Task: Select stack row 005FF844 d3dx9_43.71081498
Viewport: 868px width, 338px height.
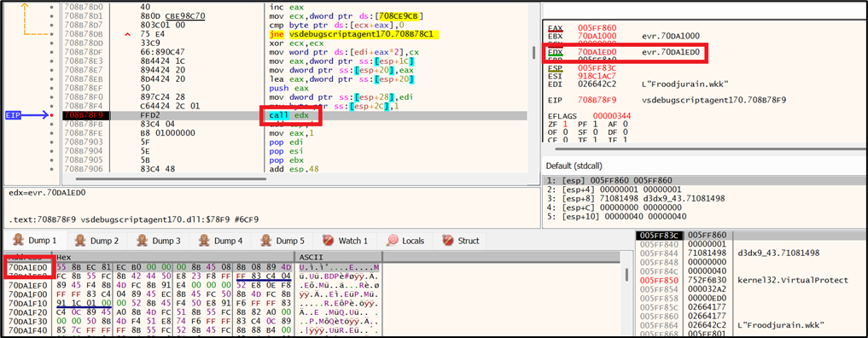Action: point(750,253)
